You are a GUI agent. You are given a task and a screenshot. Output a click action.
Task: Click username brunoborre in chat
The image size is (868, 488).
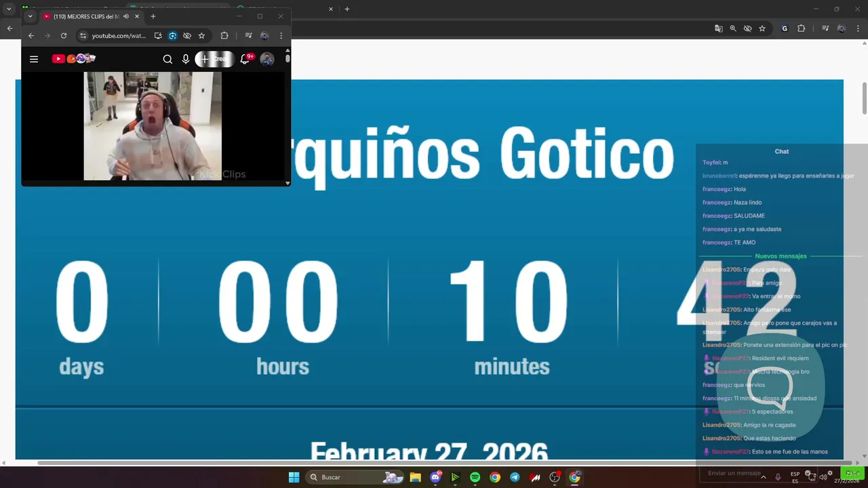(x=719, y=176)
